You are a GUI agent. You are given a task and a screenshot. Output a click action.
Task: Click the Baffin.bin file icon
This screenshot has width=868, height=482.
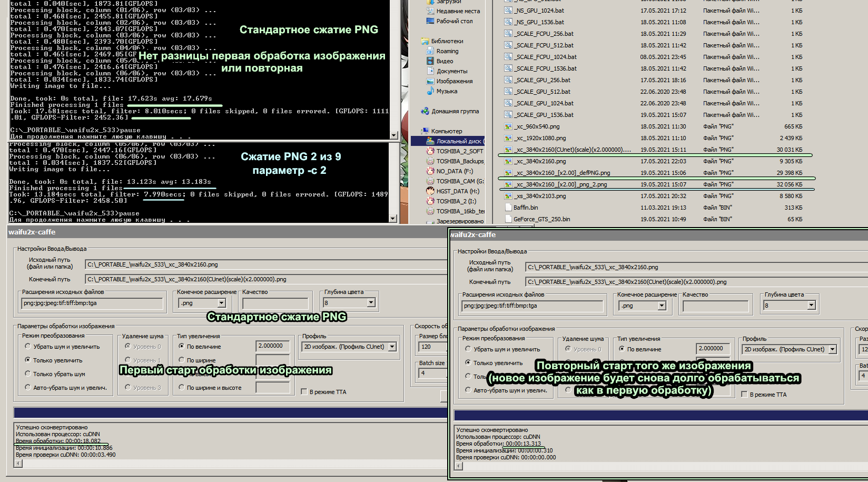click(x=508, y=208)
